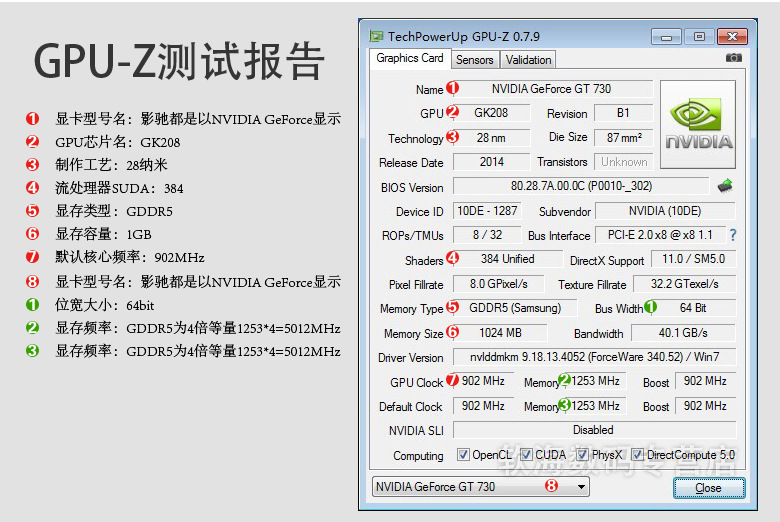
Task: Click the NVIDIA logo image
Action: coord(698,124)
